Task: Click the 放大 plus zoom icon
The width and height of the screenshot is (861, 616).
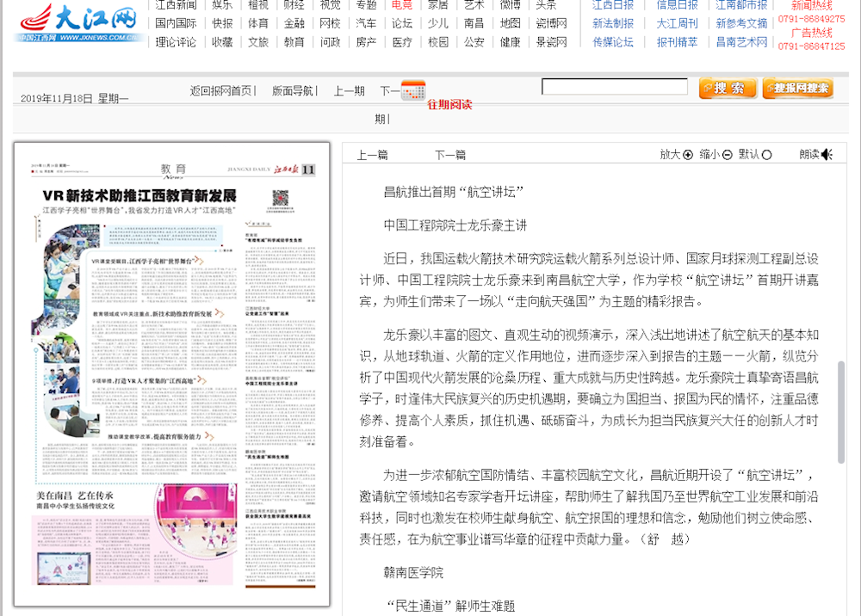Action: 688,155
